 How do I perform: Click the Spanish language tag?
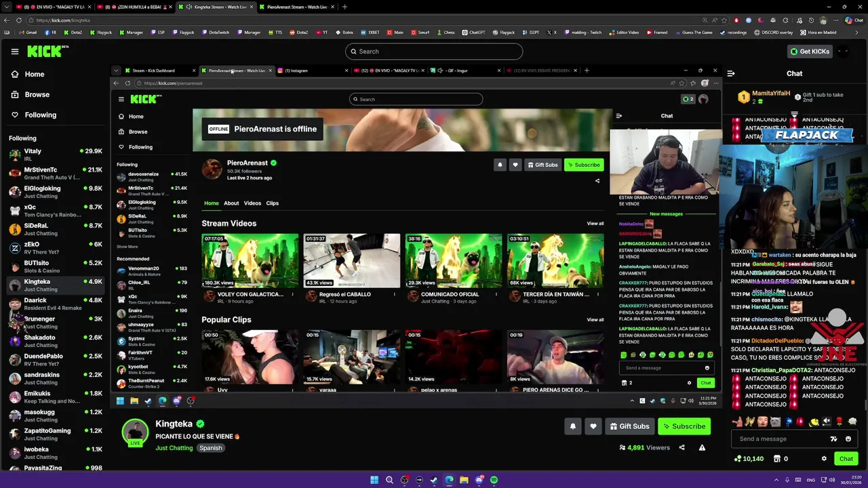coord(210,448)
